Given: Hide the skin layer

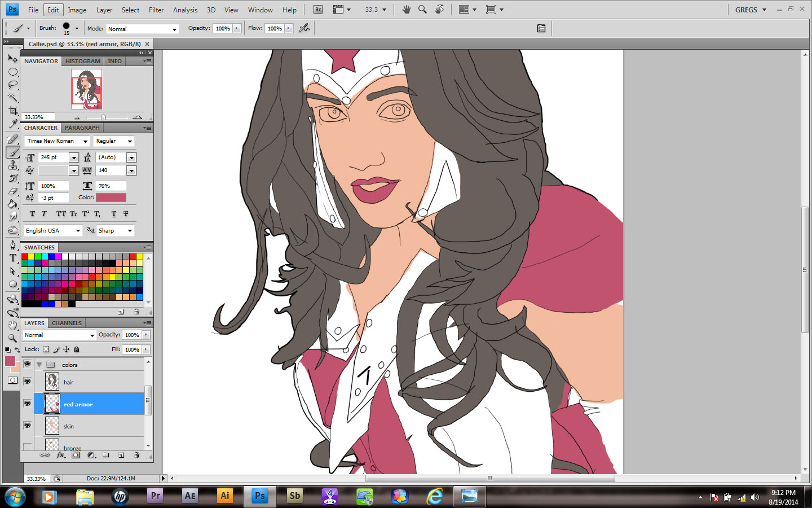Looking at the screenshot, I should (x=27, y=426).
